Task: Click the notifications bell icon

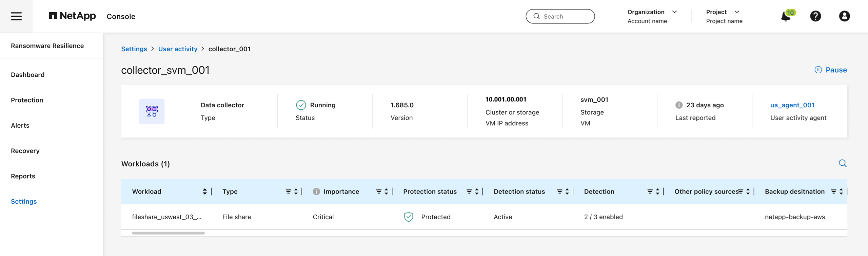Action: (x=785, y=16)
